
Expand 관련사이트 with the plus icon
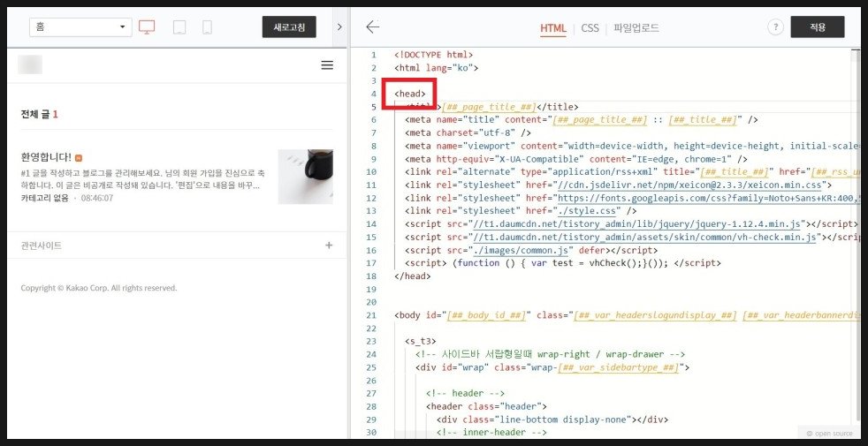tap(329, 246)
